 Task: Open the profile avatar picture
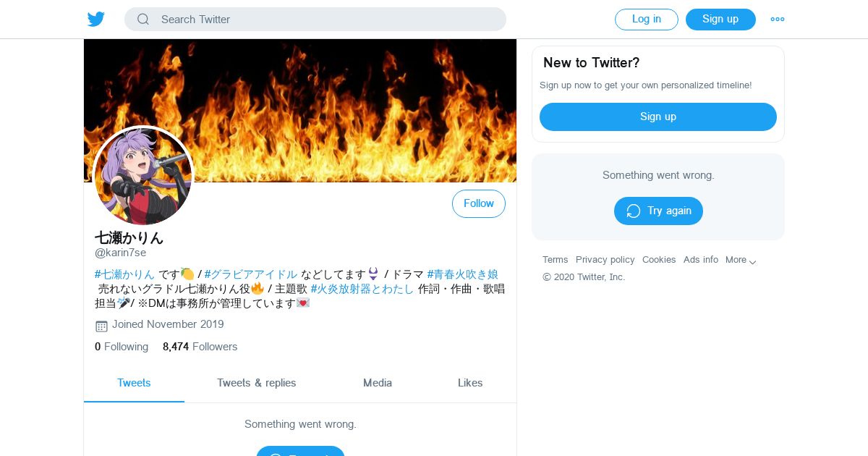(143, 177)
